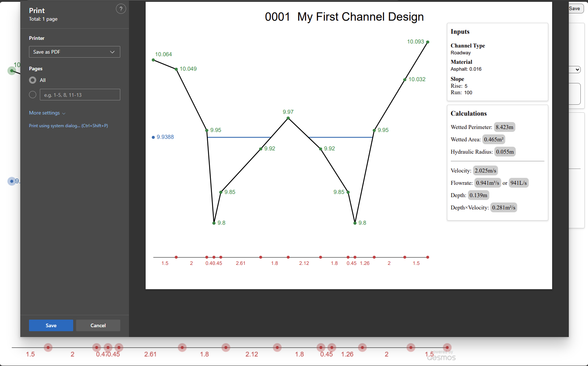Open the Save as PDF printer dropdown
Screen dimensions: 588x366
click(x=74, y=52)
